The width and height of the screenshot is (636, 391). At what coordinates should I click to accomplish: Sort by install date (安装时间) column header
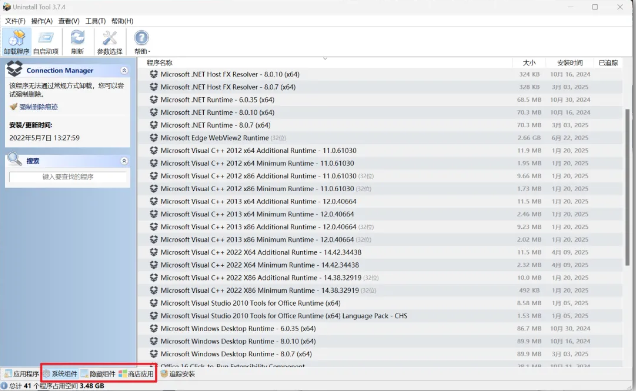(x=570, y=63)
